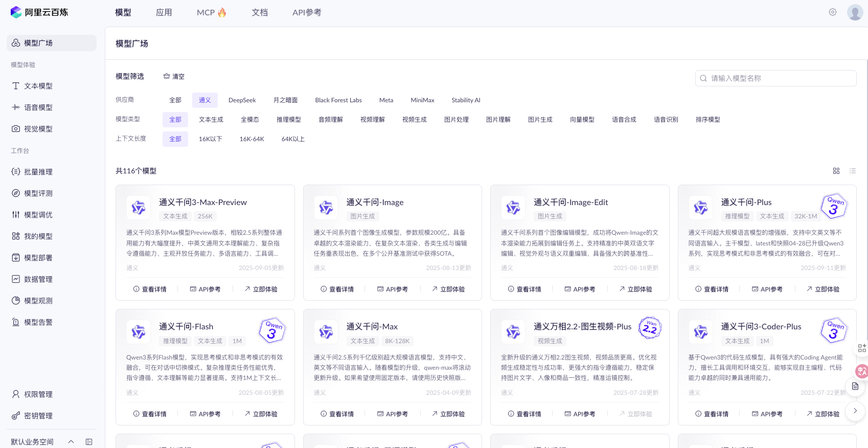The height and width of the screenshot is (448, 868).
Task: View details of 通义万相2.2-图生视频-Plus
Action: [524, 414]
